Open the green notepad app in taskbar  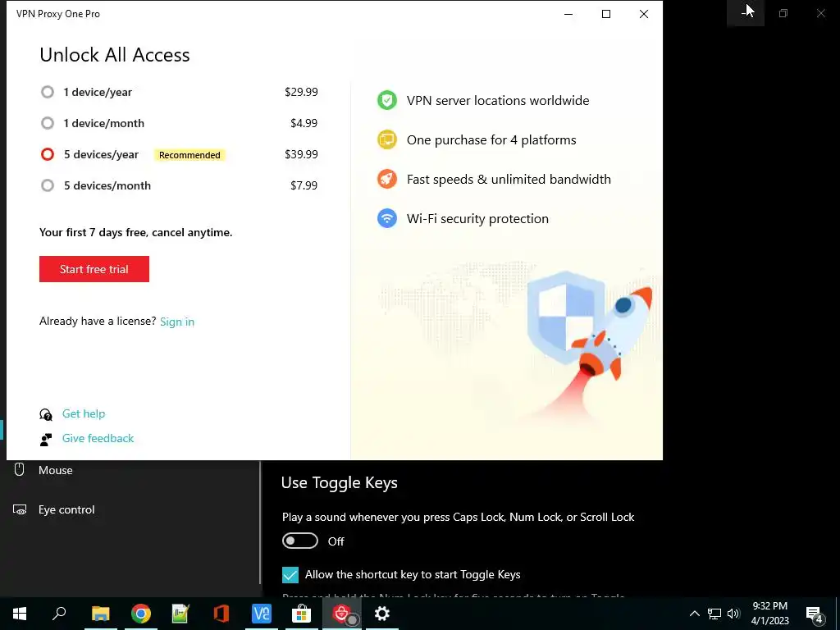(180, 614)
